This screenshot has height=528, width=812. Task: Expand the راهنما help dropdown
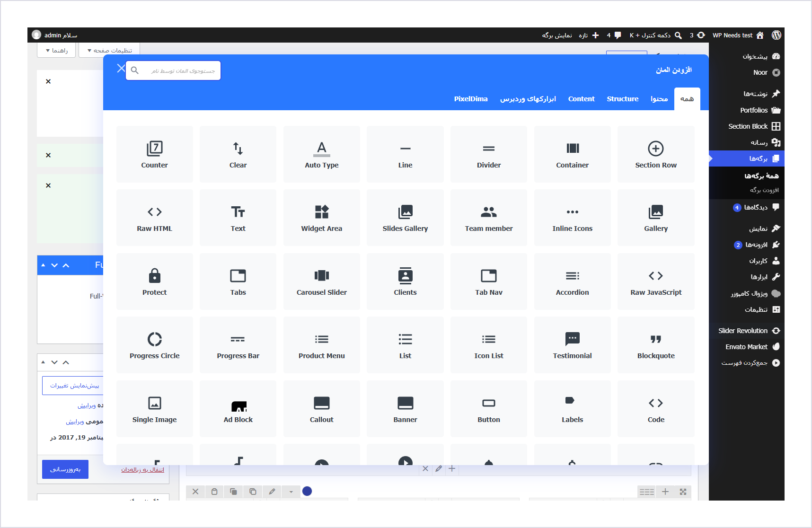pos(56,50)
